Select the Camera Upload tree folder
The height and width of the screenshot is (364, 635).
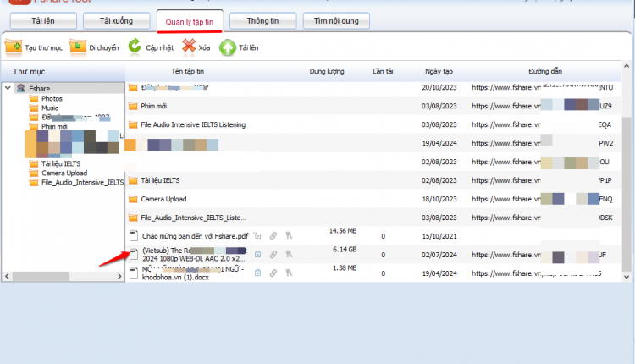pyautogui.click(x=64, y=173)
